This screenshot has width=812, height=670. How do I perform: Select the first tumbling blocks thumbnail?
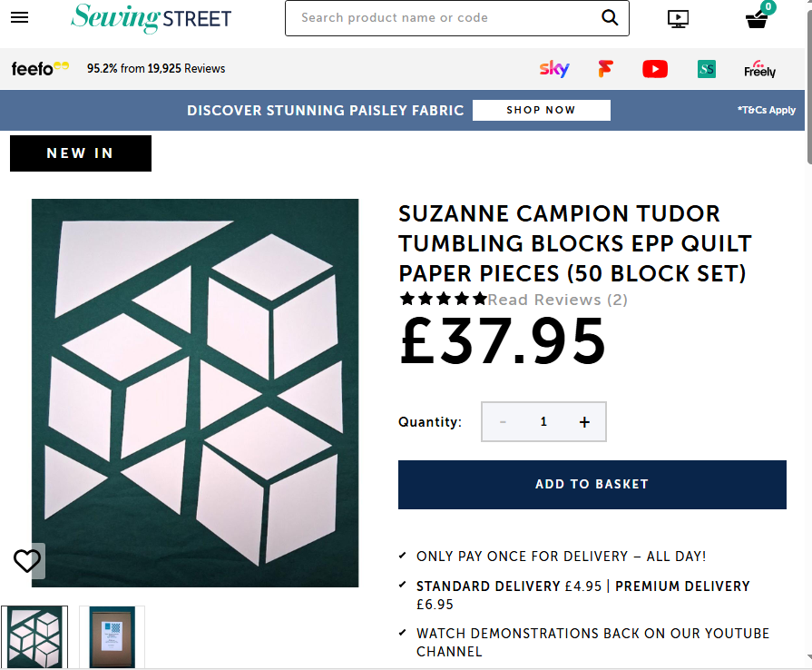click(34, 636)
